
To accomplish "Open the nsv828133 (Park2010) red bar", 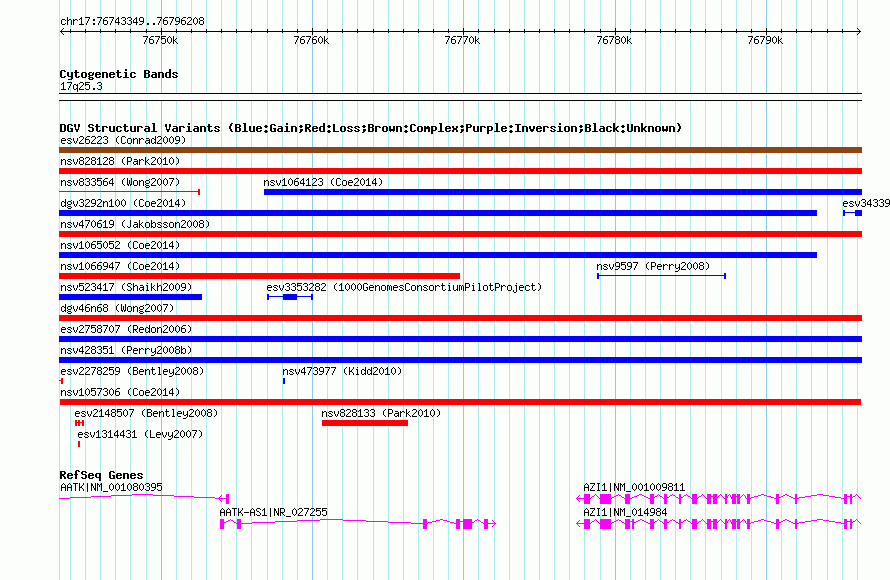I will 364,423.
